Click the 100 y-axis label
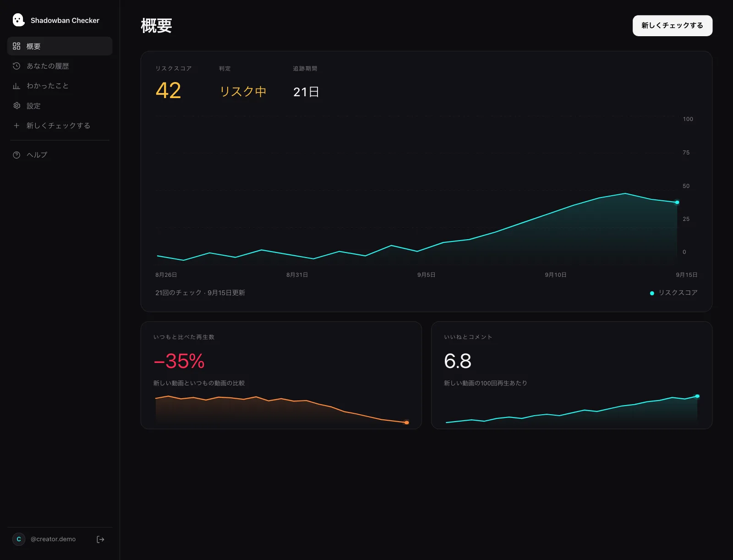733x560 pixels. (x=688, y=119)
